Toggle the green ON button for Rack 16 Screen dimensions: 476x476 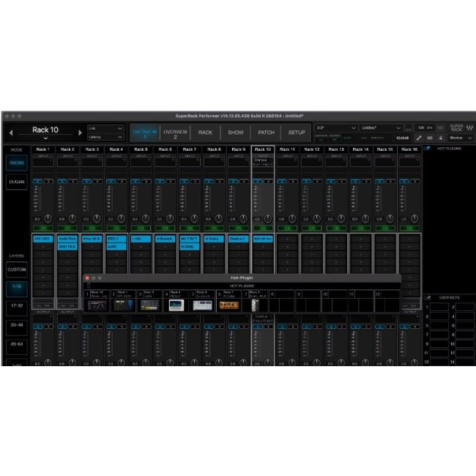[x=409, y=228]
